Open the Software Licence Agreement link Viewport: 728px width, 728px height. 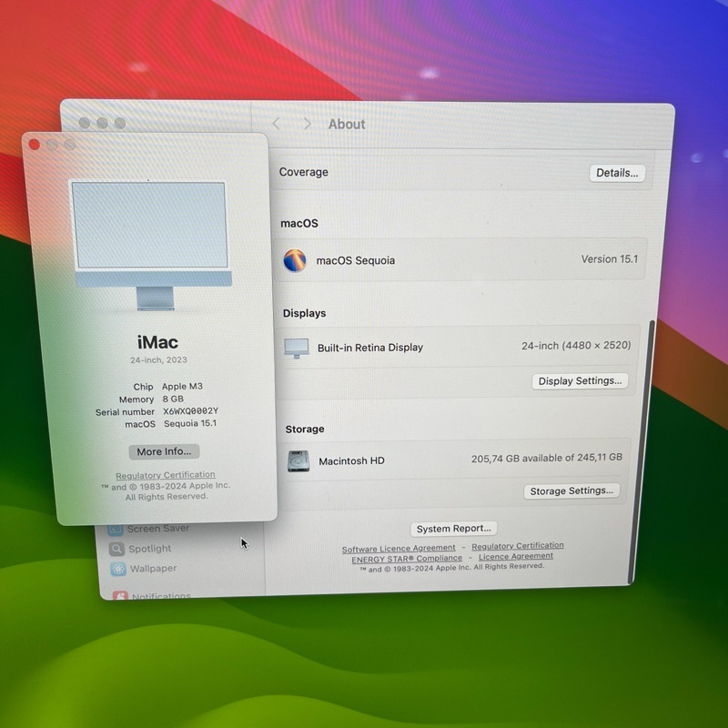point(399,549)
